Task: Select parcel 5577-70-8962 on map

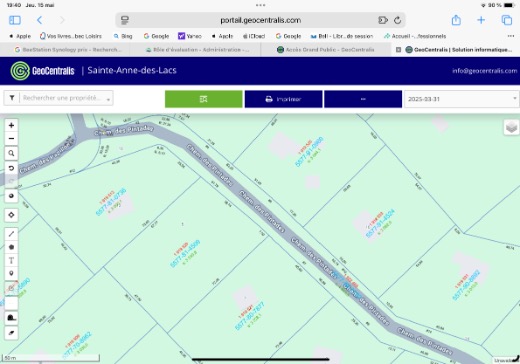Action: 77,345
